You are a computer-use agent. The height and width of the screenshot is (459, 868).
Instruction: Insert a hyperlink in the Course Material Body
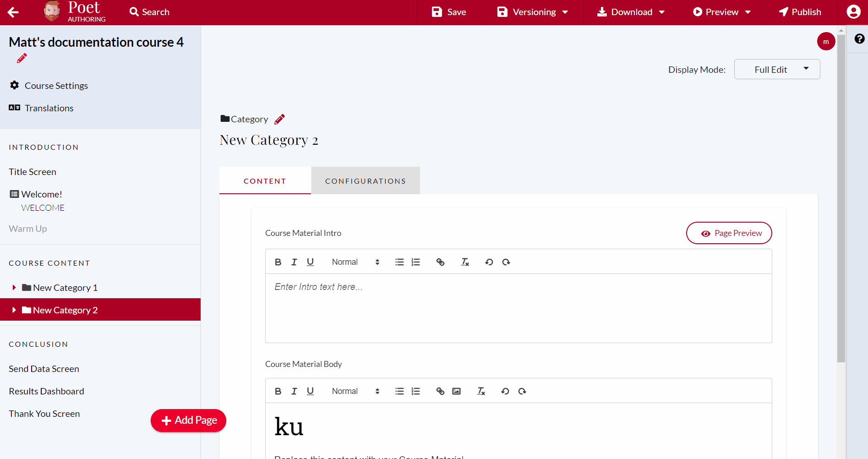coord(440,391)
